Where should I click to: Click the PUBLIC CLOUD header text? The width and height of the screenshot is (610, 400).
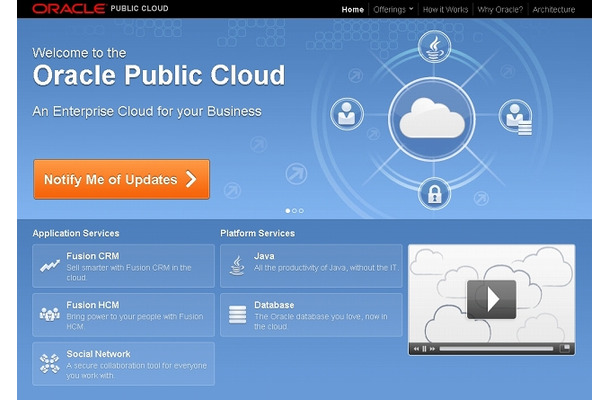[139, 9]
